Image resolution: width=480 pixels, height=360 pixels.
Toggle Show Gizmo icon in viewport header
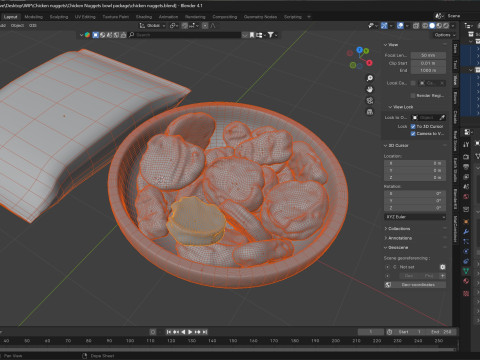pos(384,26)
